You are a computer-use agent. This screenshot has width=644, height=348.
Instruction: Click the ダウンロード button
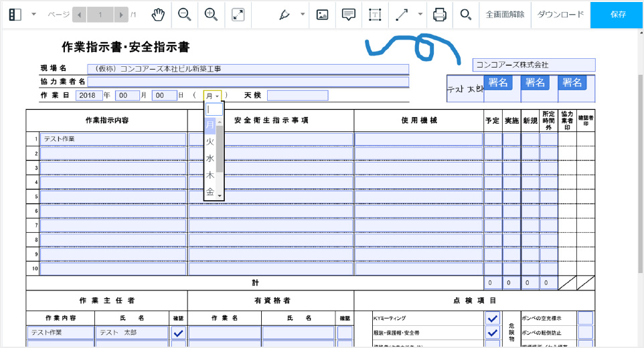pyautogui.click(x=560, y=14)
